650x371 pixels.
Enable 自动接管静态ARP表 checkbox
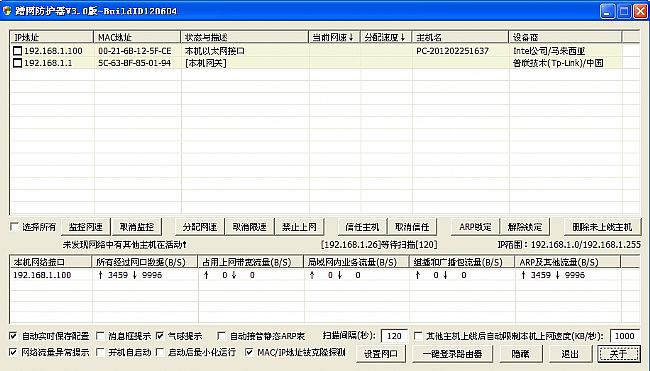click(221, 336)
